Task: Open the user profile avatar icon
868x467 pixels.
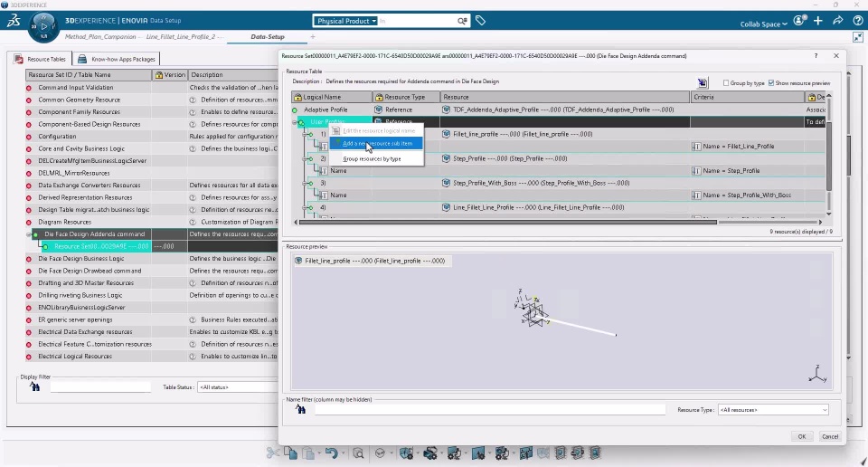Action: coord(798,21)
